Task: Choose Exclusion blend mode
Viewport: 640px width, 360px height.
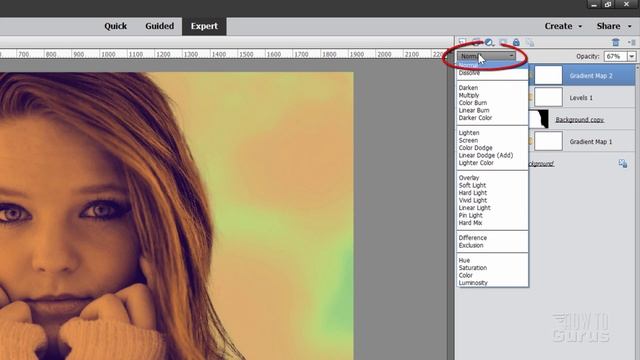Action: (x=471, y=245)
